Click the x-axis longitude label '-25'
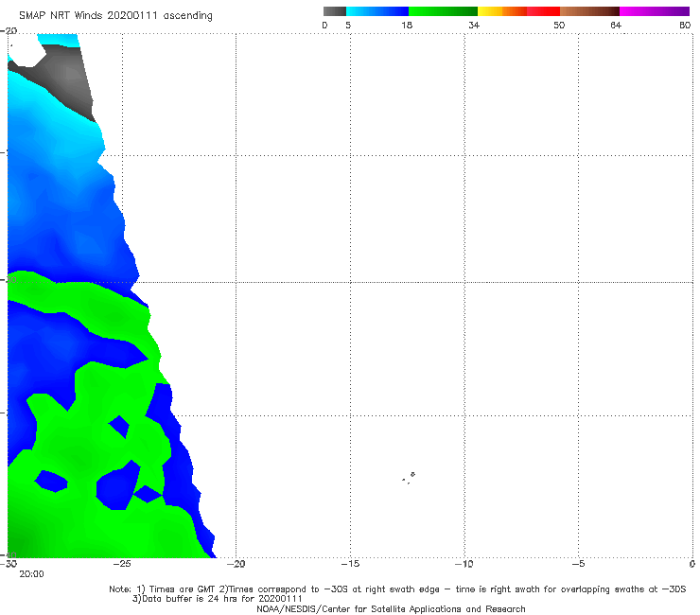 tap(122, 564)
